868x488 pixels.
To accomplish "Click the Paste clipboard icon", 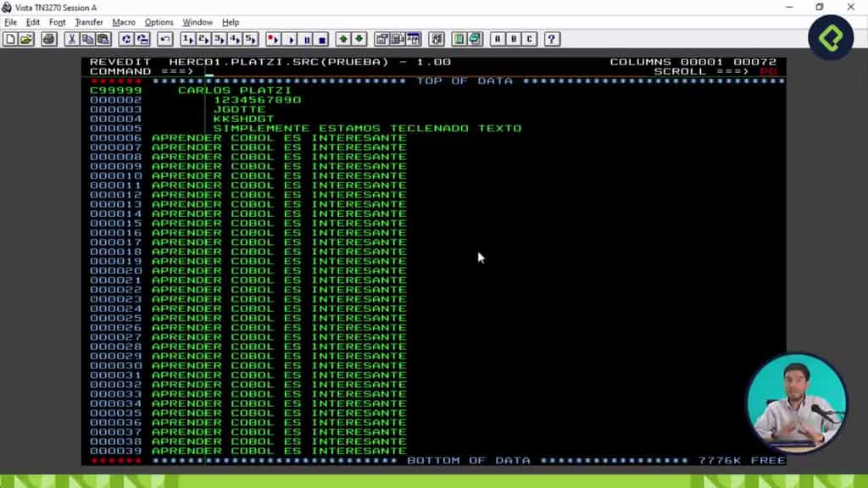I will pyautogui.click(x=103, y=39).
